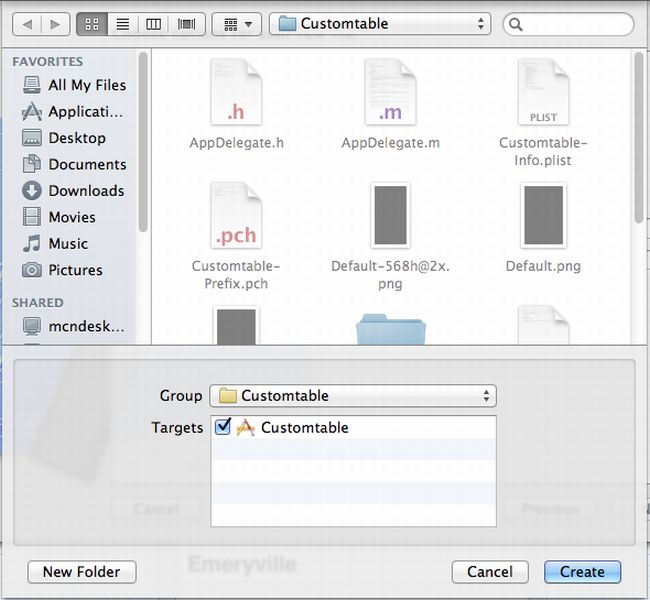650x600 pixels.
Task: Go to Desktop in the sidebar
Action: coord(64,138)
